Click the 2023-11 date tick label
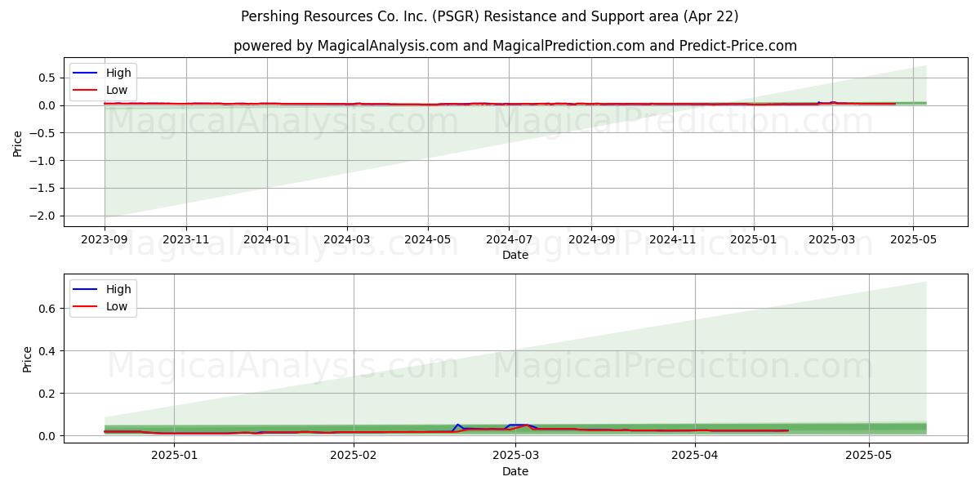980x490 pixels. pos(186,240)
